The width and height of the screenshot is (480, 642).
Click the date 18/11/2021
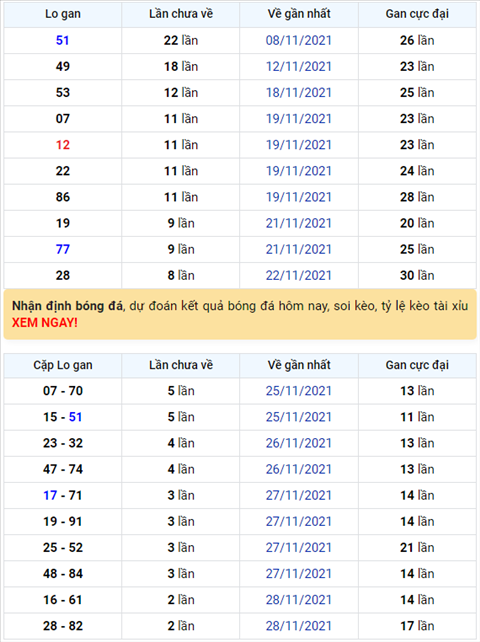point(299,93)
